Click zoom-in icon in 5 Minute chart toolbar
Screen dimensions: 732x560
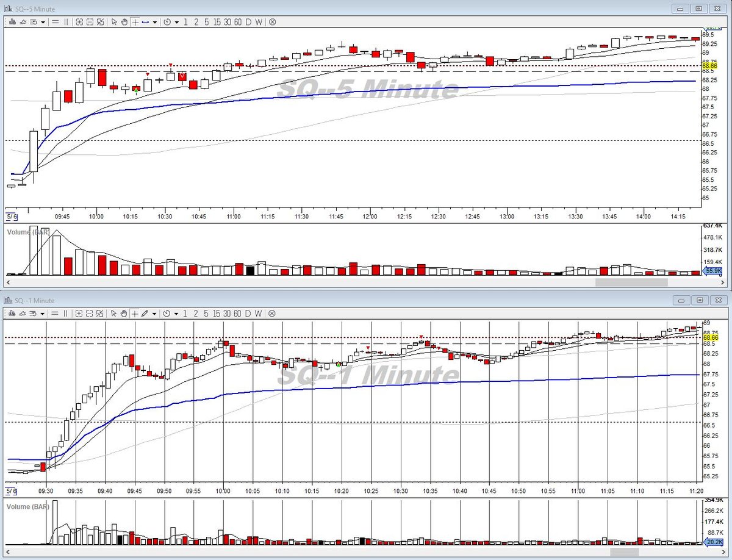click(x=79, y=22)
